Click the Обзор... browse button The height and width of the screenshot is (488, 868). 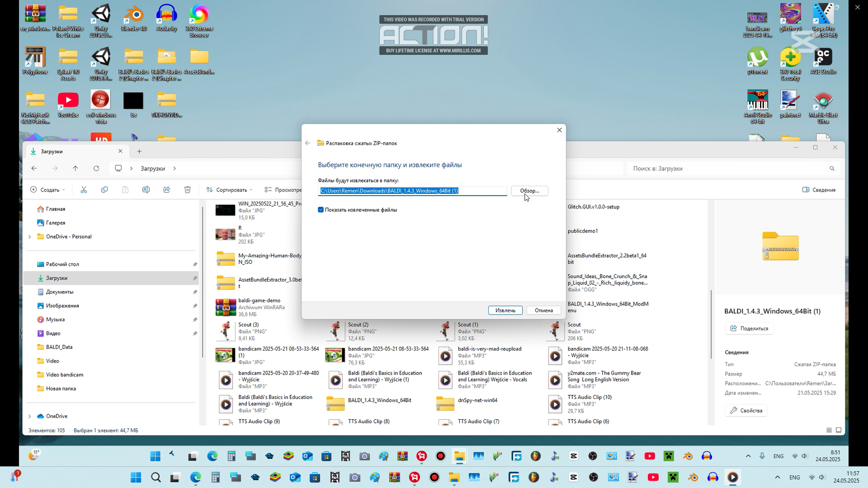click(529, 191)
